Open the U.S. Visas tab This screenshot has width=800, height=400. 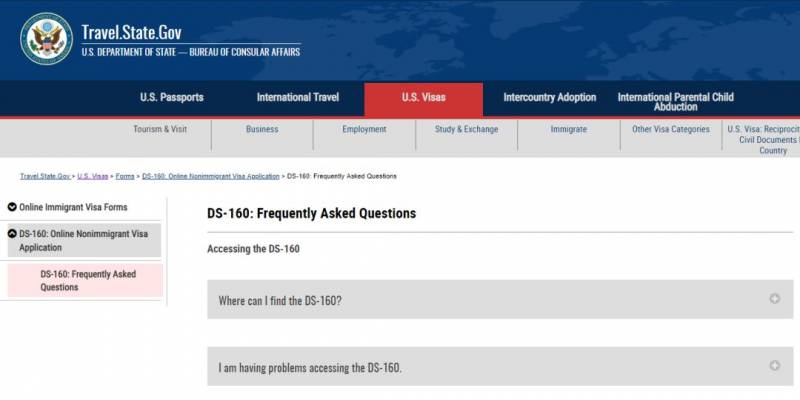(423, 98)
